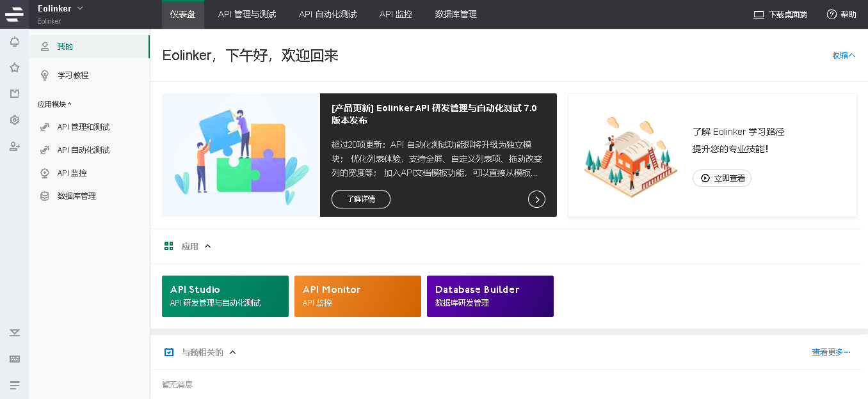Viewport: 868px width, 399px height.
Task: Click the gear settings icon in sidebar
Action: 14,120
